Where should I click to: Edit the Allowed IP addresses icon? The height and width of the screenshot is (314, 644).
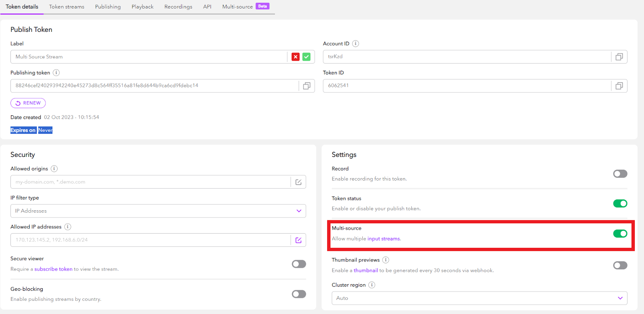[x=298, y=240]
